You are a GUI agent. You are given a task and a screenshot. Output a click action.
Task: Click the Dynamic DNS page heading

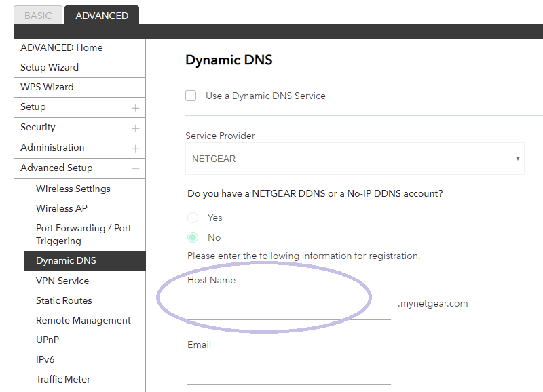click(x=229, y=60)
